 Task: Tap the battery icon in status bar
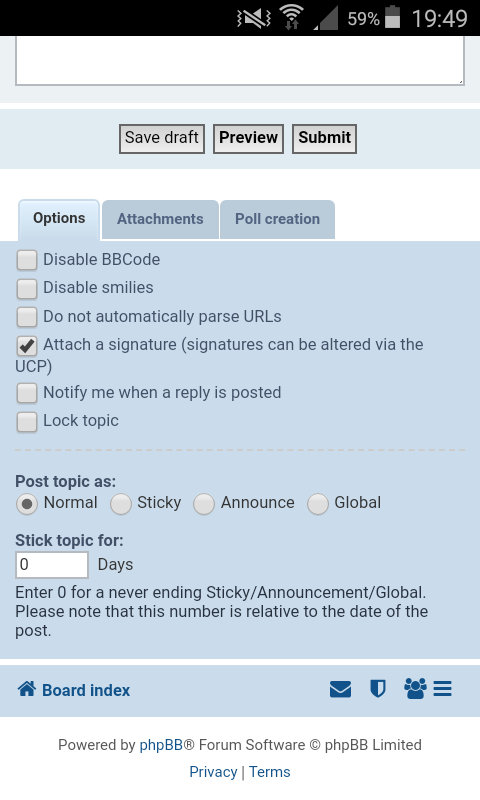pos(392,17)
